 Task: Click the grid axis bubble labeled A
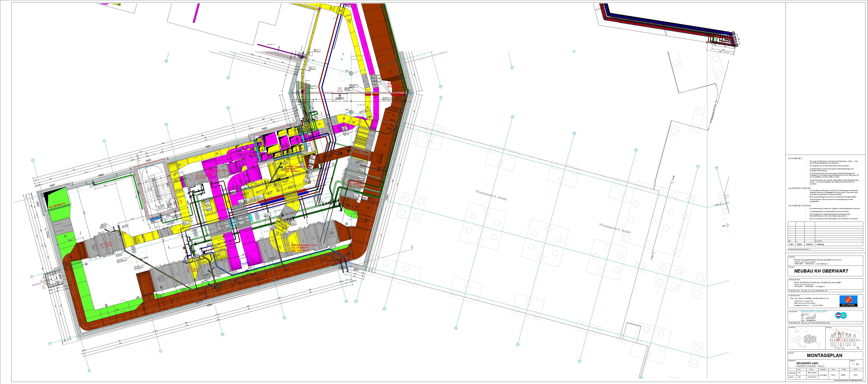(x=50, y=343)
